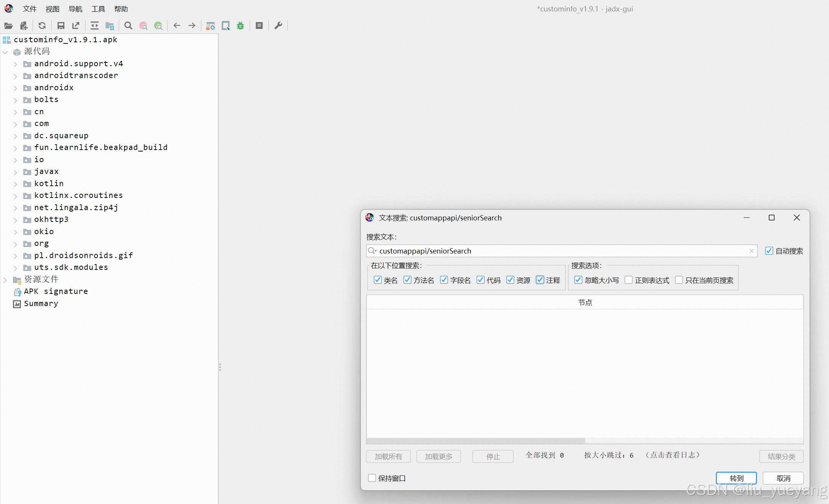The image size is (829, 504).
Task: Open the log viewer icon
Action: point(259,26)
